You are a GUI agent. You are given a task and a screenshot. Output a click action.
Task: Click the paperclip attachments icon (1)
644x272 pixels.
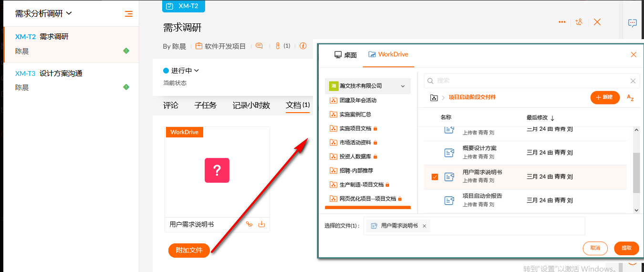[282, 46]
